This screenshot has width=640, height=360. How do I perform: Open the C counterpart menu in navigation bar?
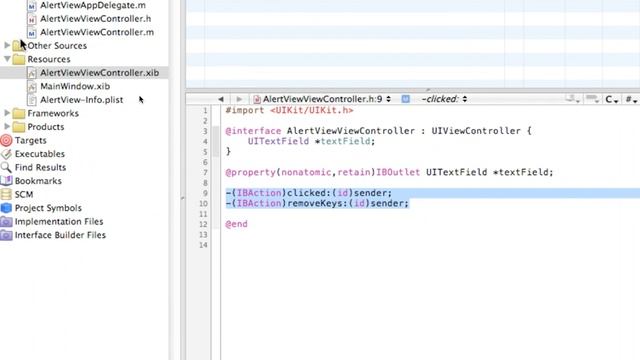pos(611,99)
